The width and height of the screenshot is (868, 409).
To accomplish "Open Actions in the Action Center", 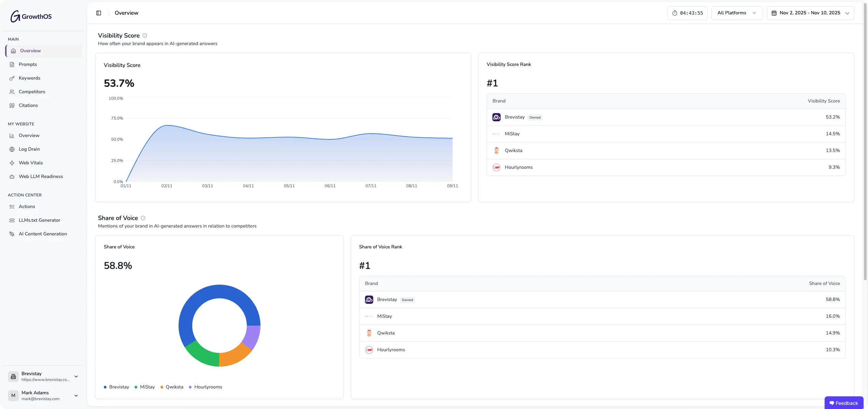I will click(27, 206).
